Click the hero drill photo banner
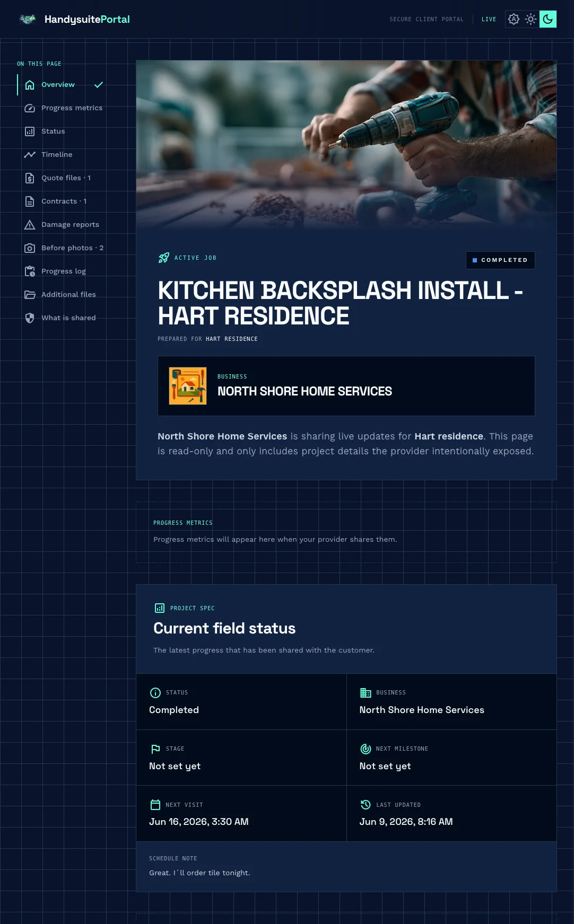Viewport: 574px width, 924px height. point(346,145)
